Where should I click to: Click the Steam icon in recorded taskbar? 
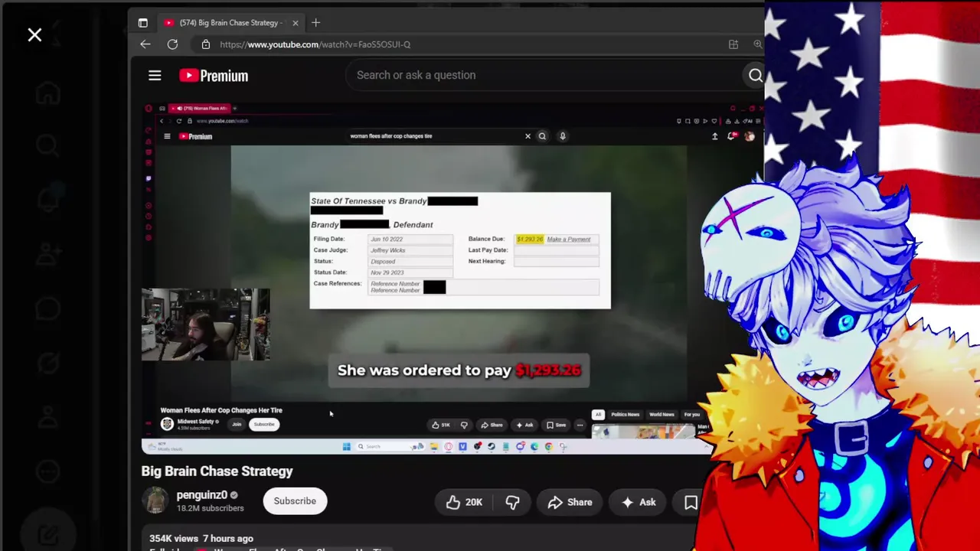[x=492, y=447]
